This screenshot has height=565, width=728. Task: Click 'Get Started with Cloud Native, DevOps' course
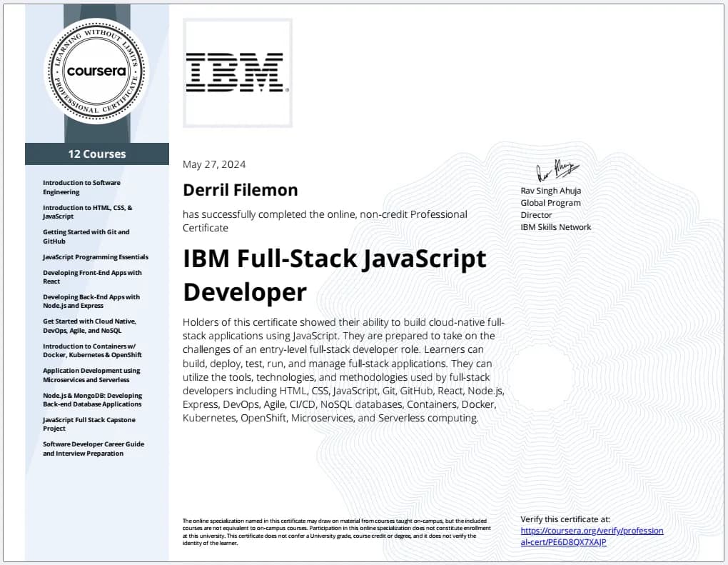[90, 326]
